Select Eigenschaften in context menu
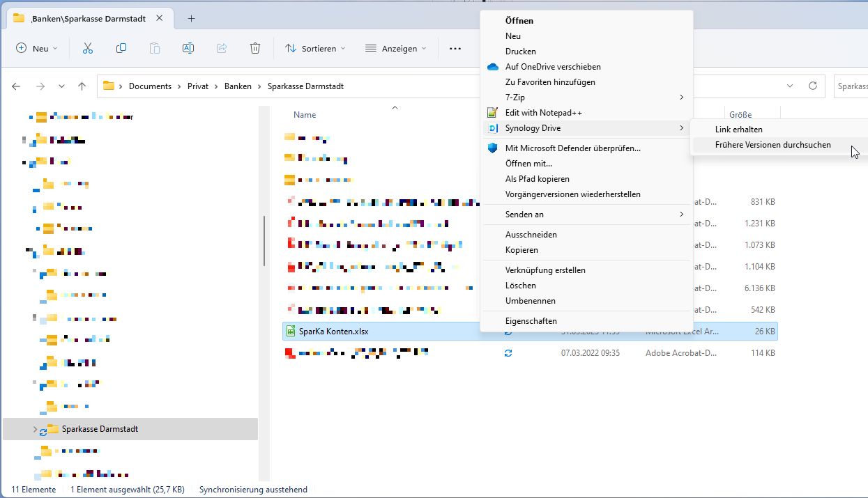 tap(531, 321)
